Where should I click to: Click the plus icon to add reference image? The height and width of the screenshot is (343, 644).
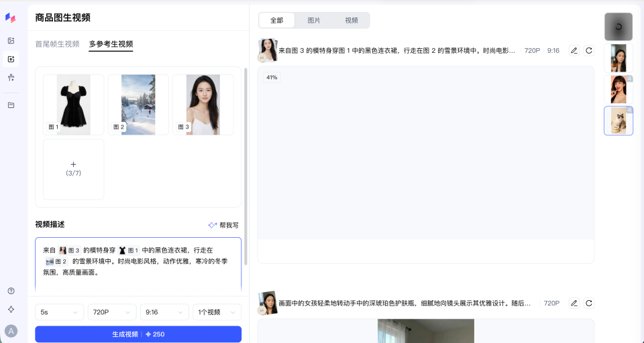[x=74, y=164]
